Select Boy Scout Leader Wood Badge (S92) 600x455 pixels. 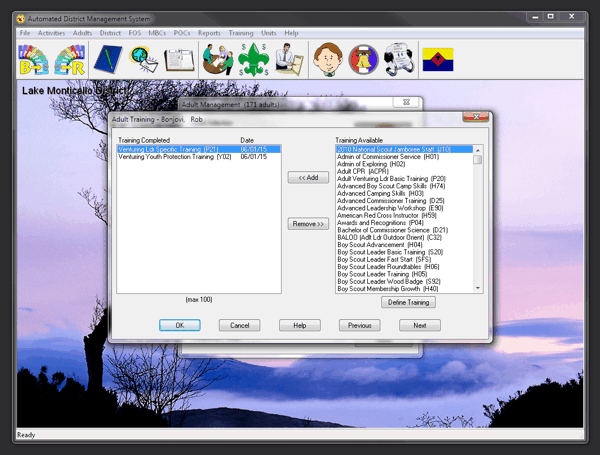coord(404,281)
